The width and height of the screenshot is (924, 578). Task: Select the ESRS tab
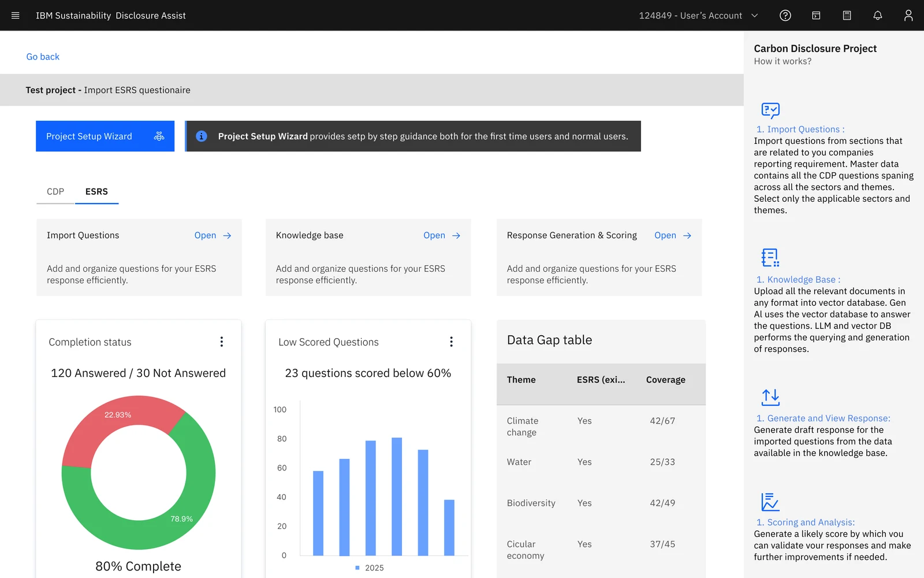96,191
